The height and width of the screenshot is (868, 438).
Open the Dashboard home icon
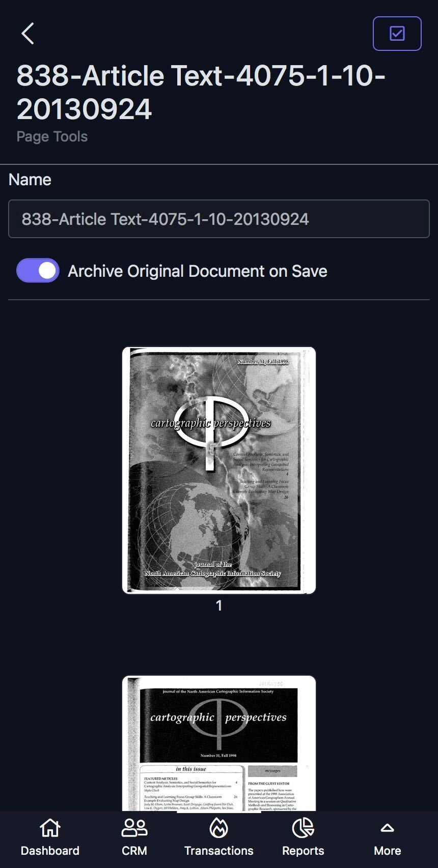click(50, 828)
